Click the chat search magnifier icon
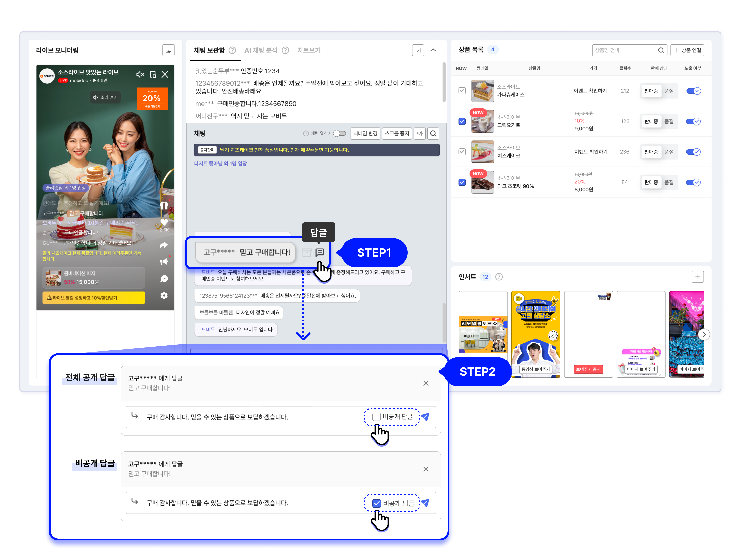This screenshot has width=741, height=560. 433,133
